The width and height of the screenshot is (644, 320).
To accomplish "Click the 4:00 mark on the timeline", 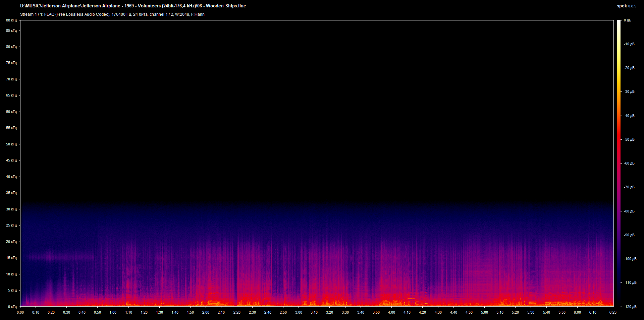I will 391,312.
